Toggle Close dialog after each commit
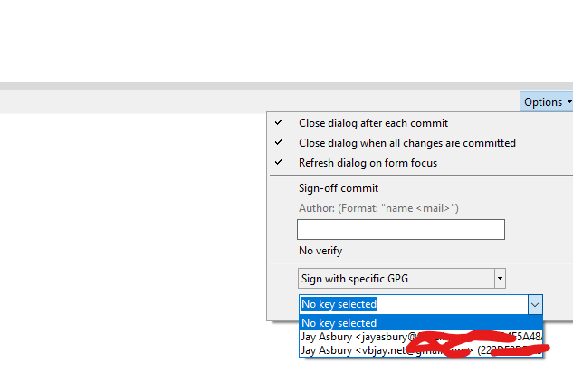 (x=373, y=123)
